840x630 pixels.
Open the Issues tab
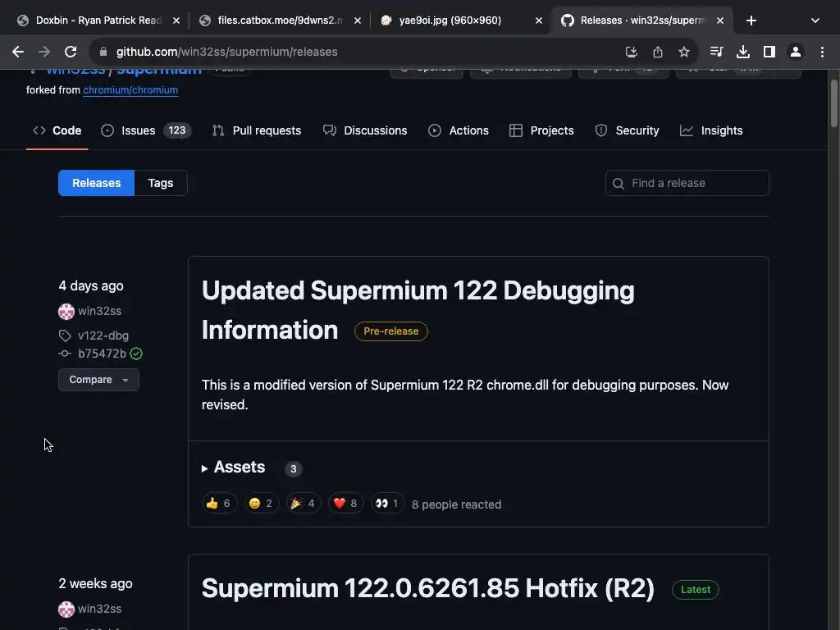146,130
